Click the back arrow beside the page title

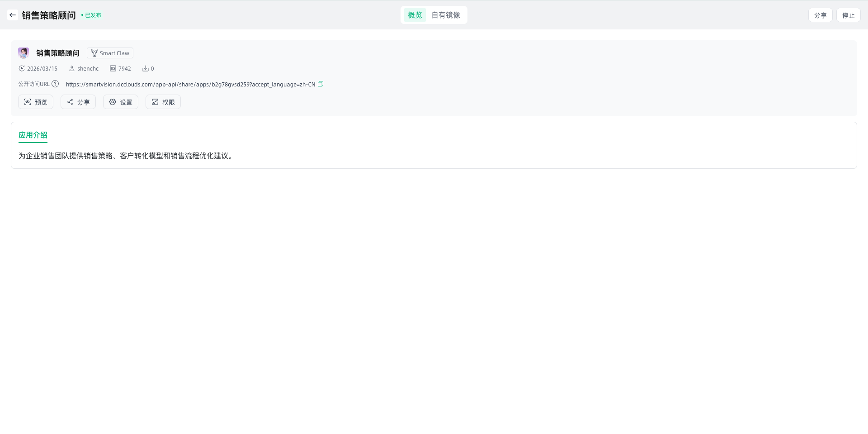[x=13, y=15]
